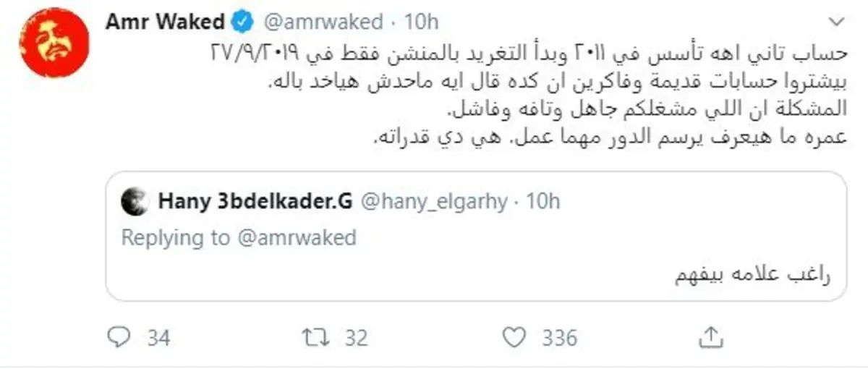
Task: Click the @amrwaked handle in header
Action: [x=321, y=22]
